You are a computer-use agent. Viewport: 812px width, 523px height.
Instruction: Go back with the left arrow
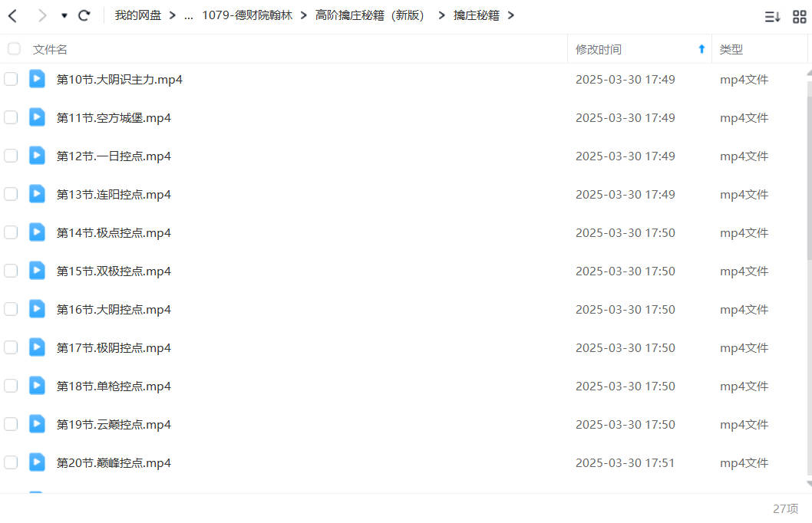tap(14, 16)
